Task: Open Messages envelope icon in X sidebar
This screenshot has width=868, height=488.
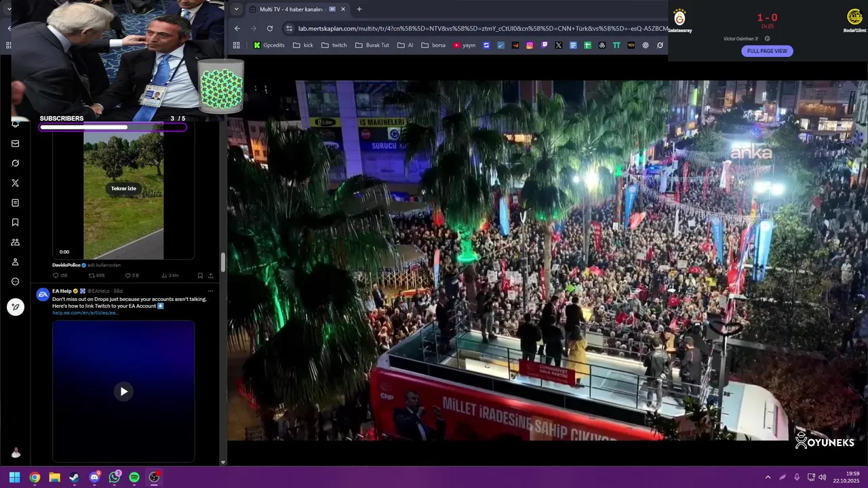Action: (16, 144)
